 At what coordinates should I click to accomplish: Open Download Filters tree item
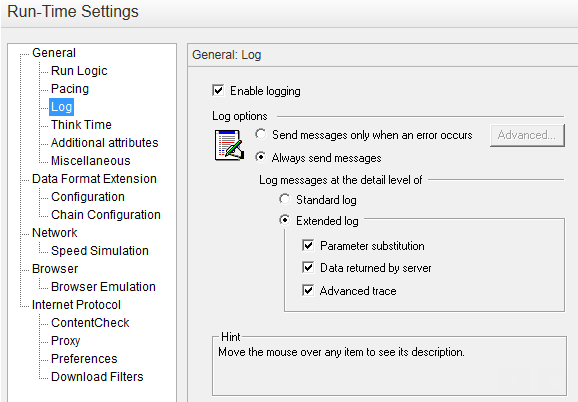97,377
